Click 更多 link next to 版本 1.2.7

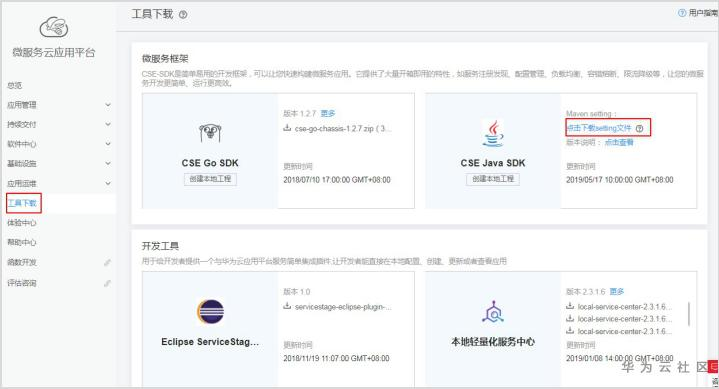point(328,113)
